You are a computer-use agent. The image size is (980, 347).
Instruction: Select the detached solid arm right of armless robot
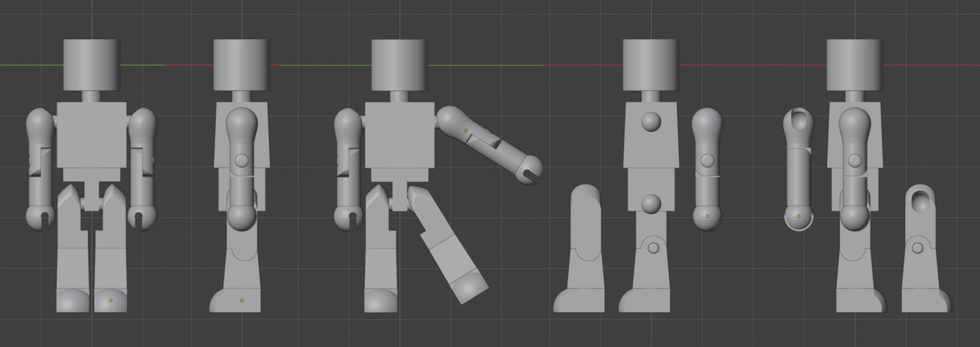[707, 168]
